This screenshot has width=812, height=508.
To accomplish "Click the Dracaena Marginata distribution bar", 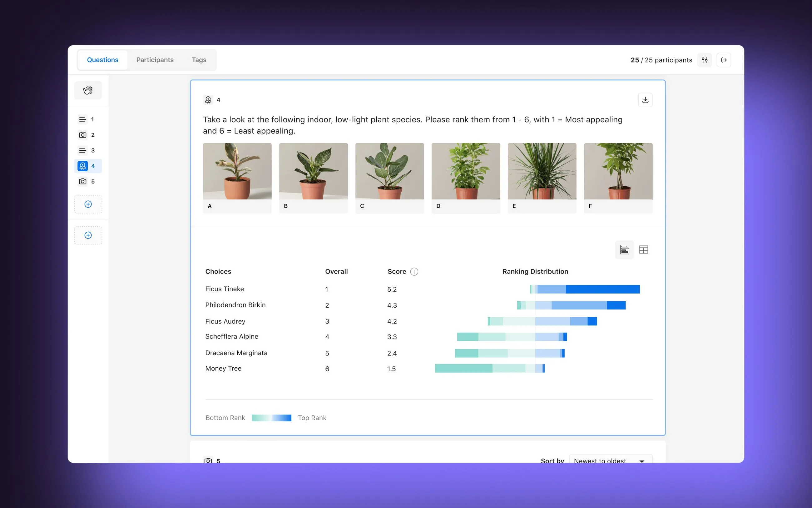I will (510, 353).
